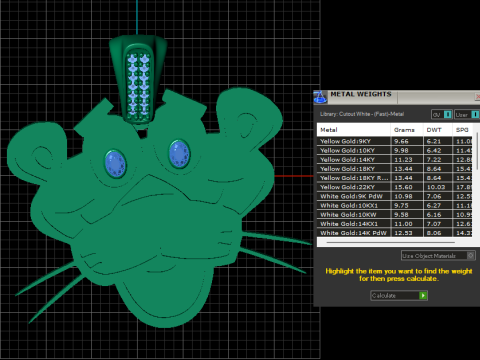The image size is (480, 360).
Task: Select the White Gold:10KX1 row
Action: coord(395,205)
